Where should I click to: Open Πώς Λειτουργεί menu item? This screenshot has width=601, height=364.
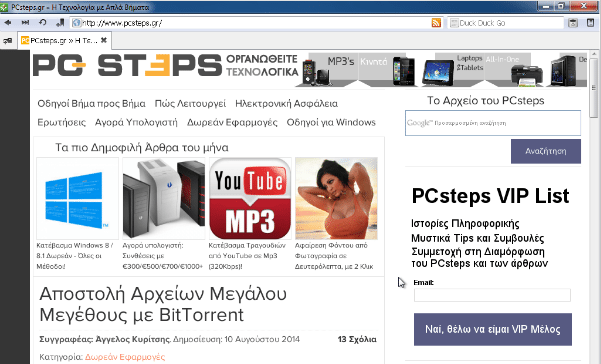190,103
